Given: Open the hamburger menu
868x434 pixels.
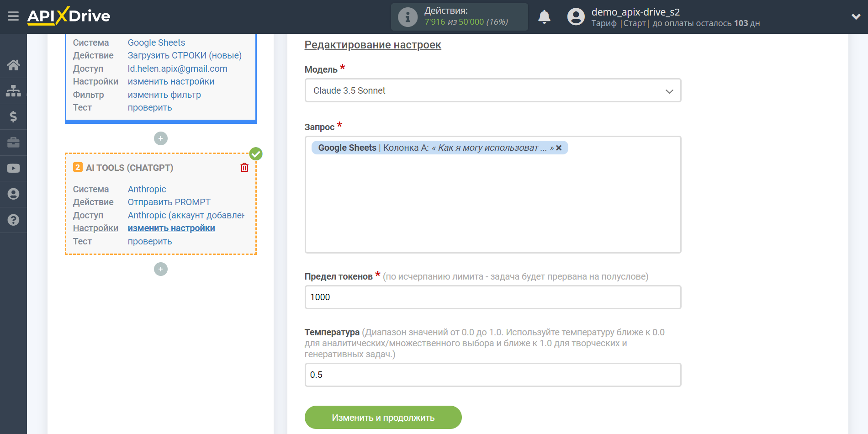Looking at the screenshot, I should point(13,16).
